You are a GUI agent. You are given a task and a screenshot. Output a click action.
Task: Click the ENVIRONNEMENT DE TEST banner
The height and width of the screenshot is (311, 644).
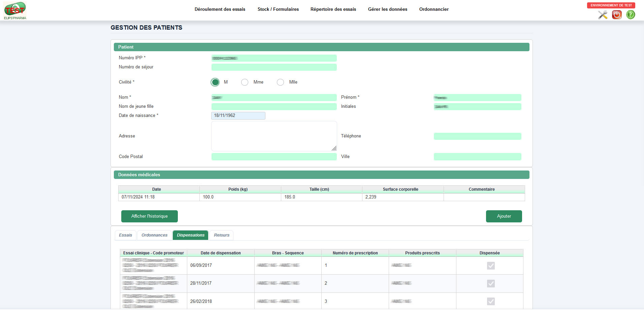click(611, 5)
